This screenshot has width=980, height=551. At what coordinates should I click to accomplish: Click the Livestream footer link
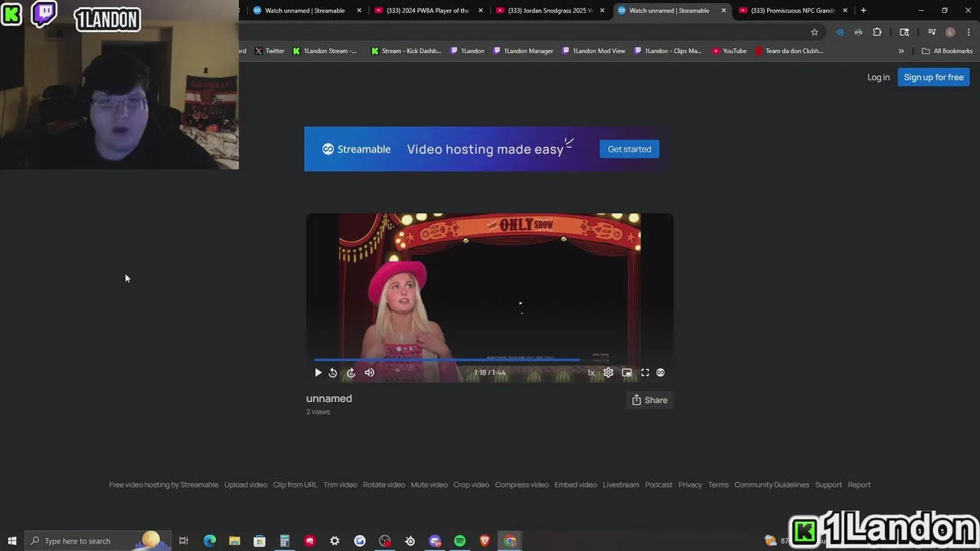(621, 484)
